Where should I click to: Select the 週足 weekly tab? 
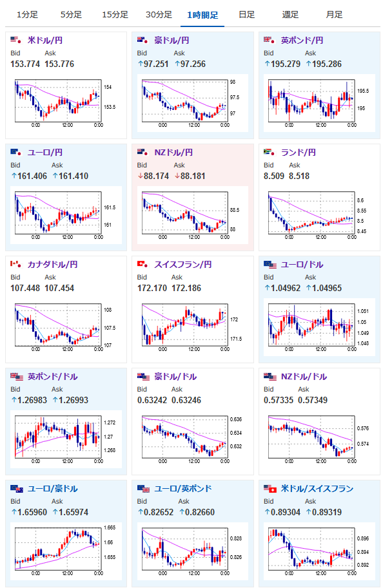click(290, 15)
